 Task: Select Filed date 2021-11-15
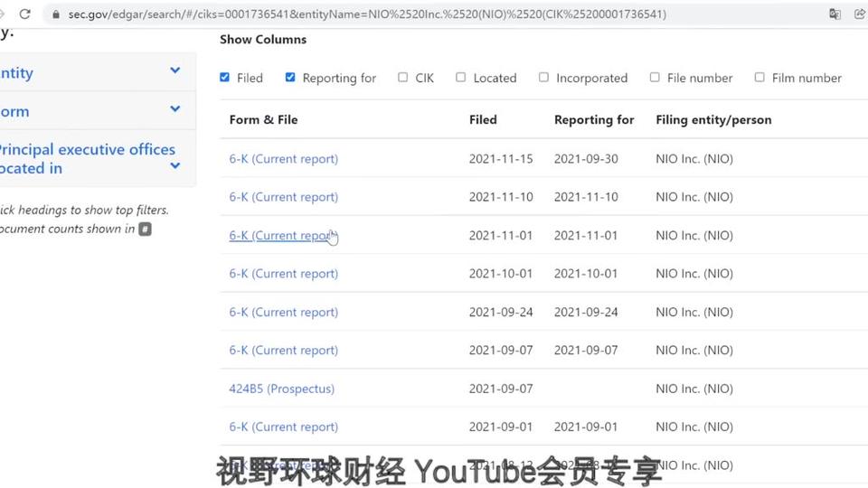(x=501, y=159)
